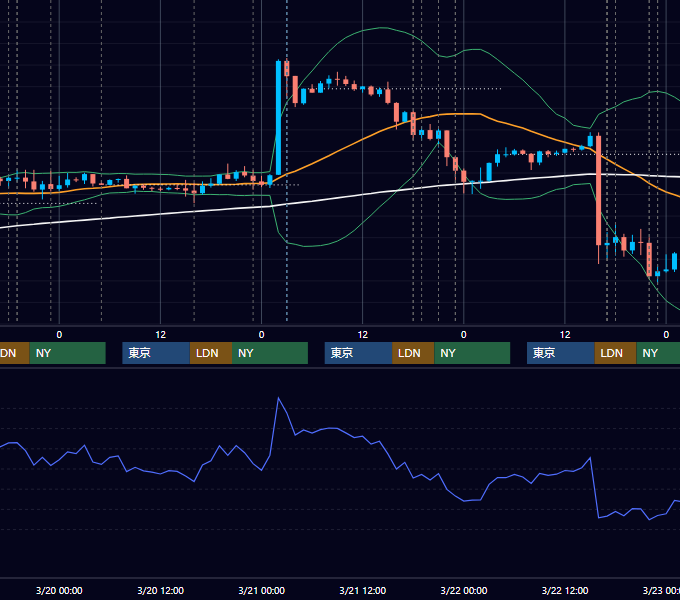Click the oscillator line's highest peak on 3/21
This screenshot has width=680, height=600.
click(278, 398)
